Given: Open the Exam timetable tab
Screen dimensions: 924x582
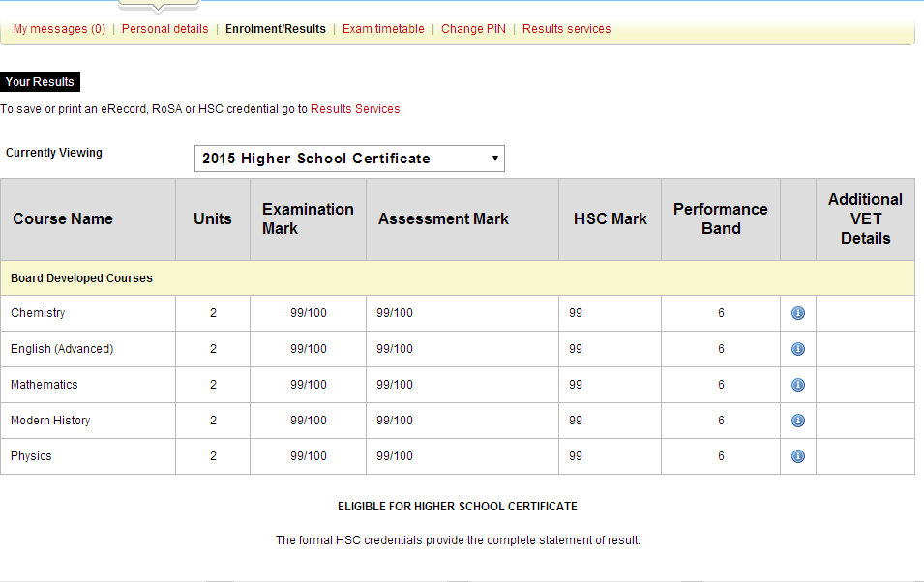Looking at the screenshot, I should click(383, 29).
